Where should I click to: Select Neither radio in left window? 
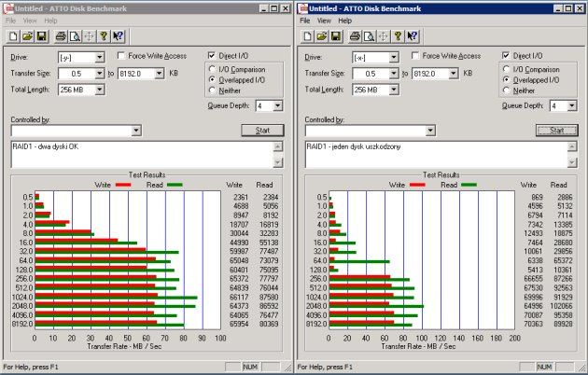[x=212, y=90]
